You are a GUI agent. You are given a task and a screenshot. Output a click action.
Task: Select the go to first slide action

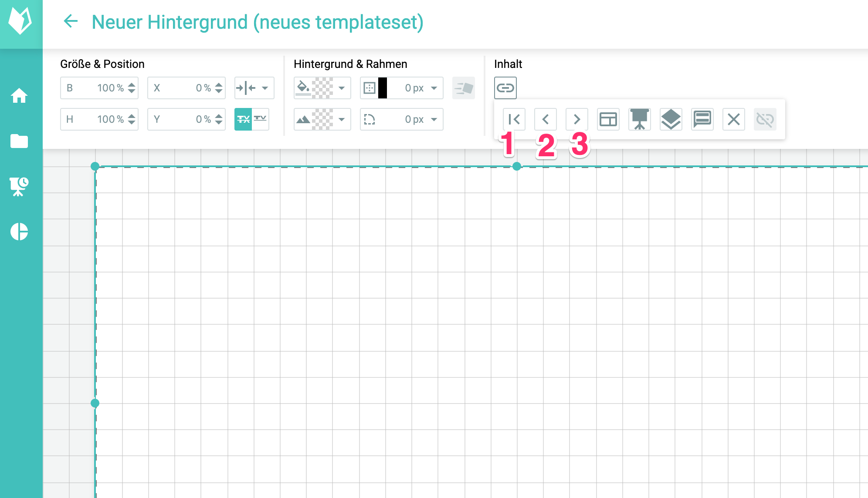click(514, 119)
